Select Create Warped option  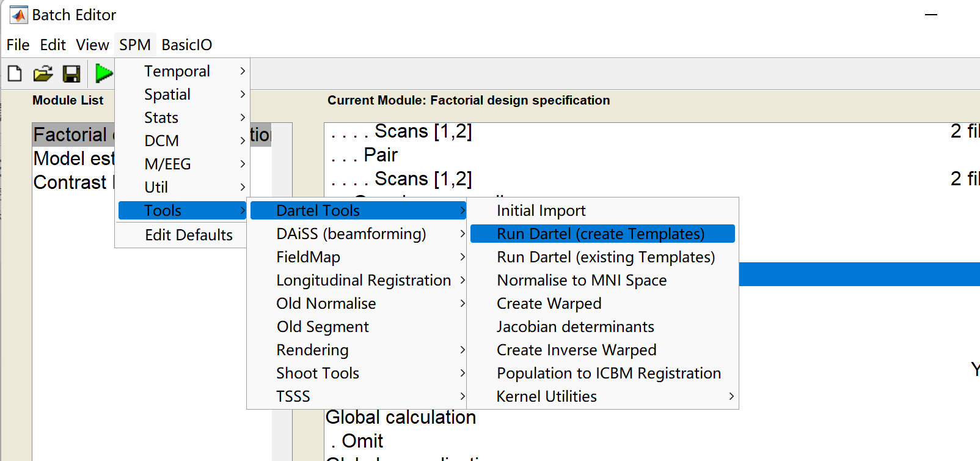[602, 303]
